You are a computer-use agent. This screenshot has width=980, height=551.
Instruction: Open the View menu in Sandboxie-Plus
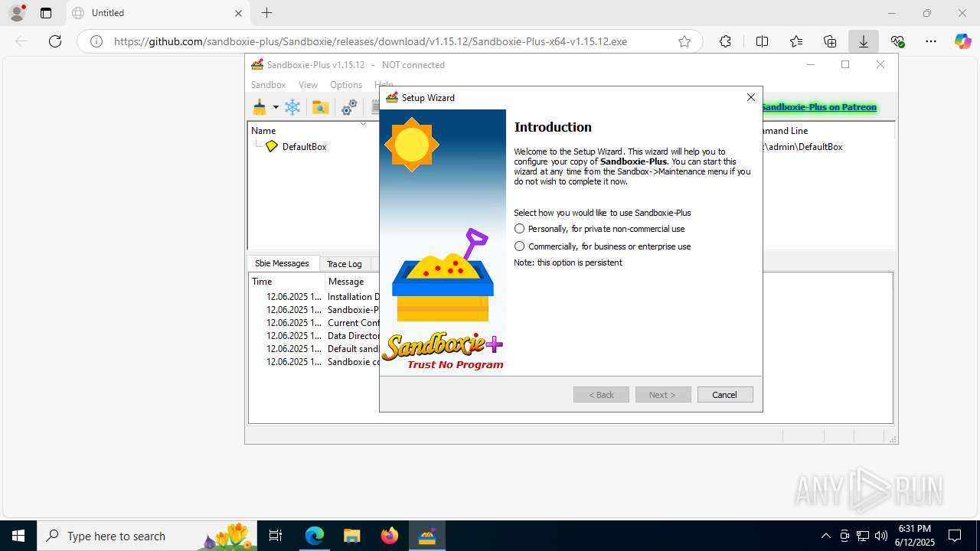point(308,85)
